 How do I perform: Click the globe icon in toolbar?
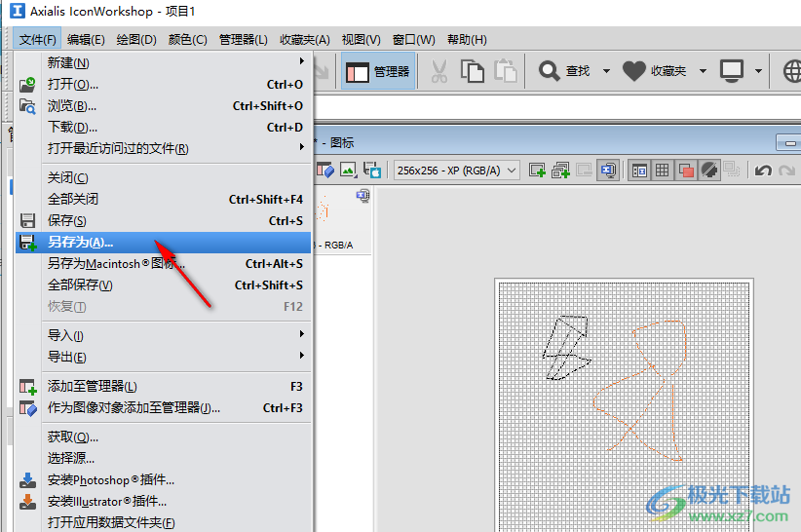pos(792,71)
